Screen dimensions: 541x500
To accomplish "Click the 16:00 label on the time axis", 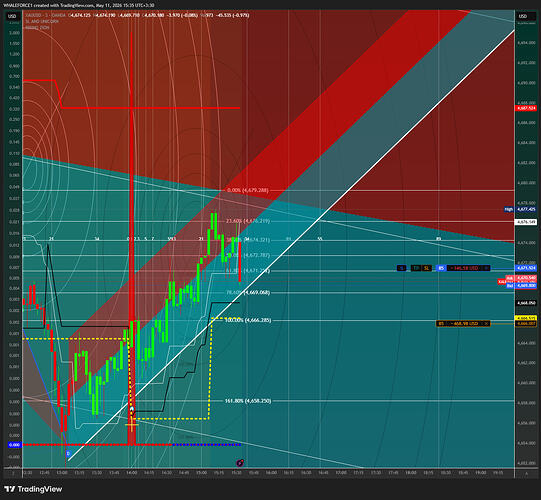I will pos(271,473).
